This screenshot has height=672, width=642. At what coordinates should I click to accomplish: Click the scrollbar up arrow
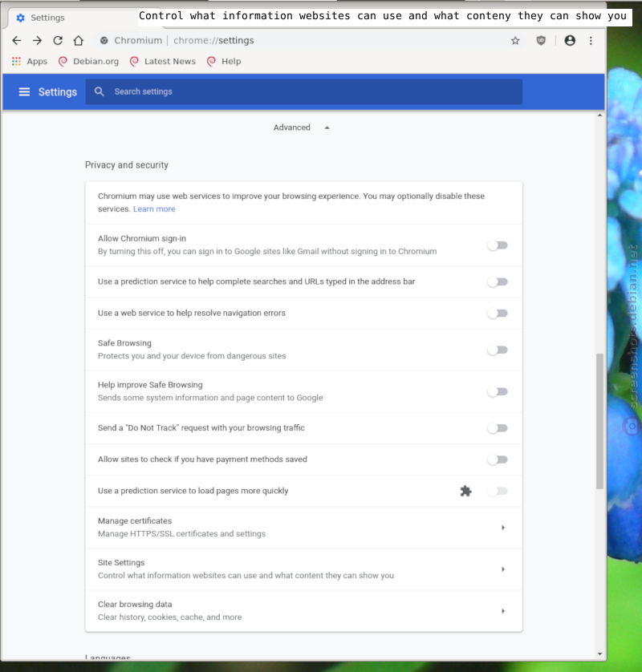click(599, 115)
